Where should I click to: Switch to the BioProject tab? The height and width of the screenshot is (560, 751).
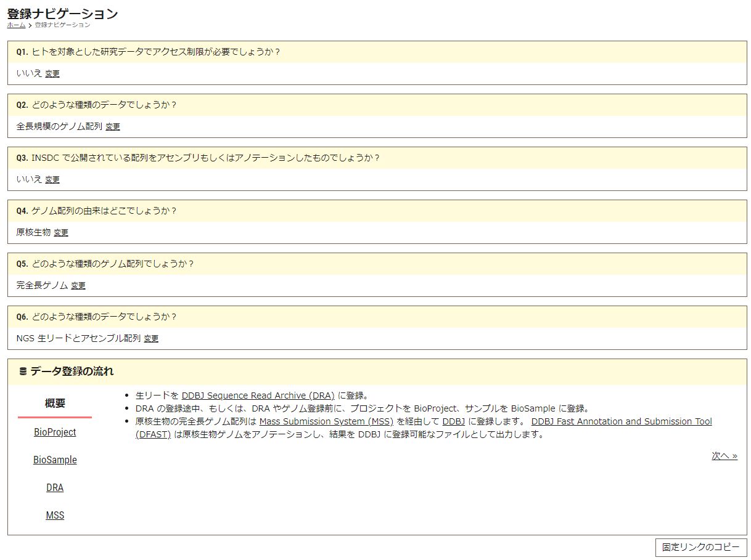point(55,432)
